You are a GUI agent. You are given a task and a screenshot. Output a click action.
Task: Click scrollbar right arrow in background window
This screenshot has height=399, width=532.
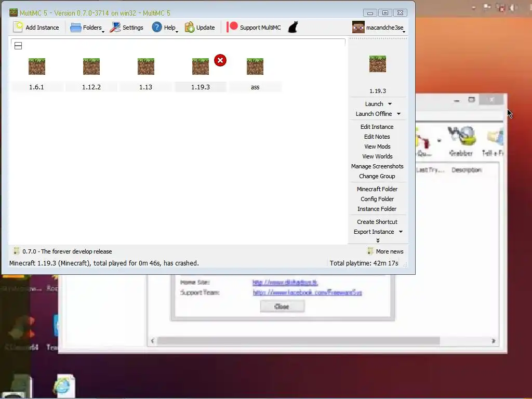(x=494, y=341)
